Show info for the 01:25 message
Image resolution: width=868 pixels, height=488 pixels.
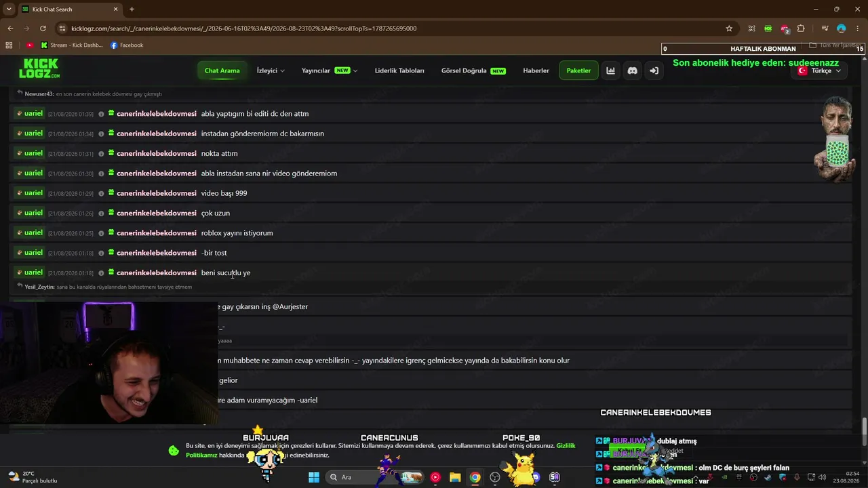pos(101,233)
